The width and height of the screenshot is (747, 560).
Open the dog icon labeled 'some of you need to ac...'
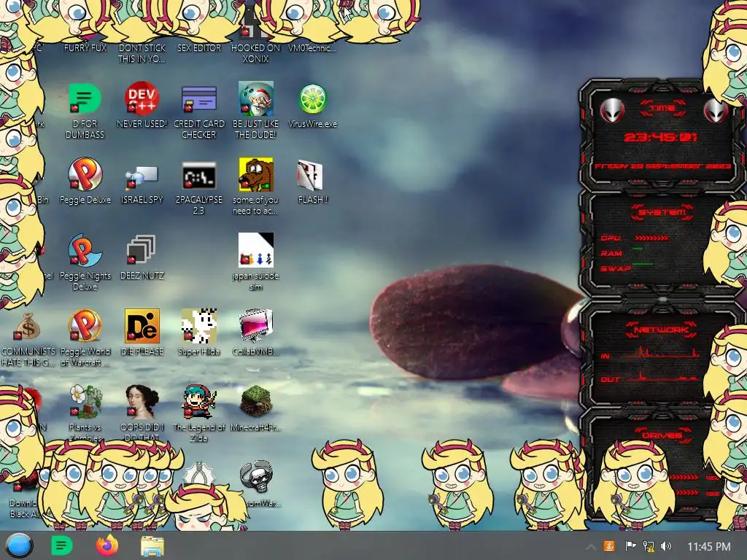click(x=256, y=174)
